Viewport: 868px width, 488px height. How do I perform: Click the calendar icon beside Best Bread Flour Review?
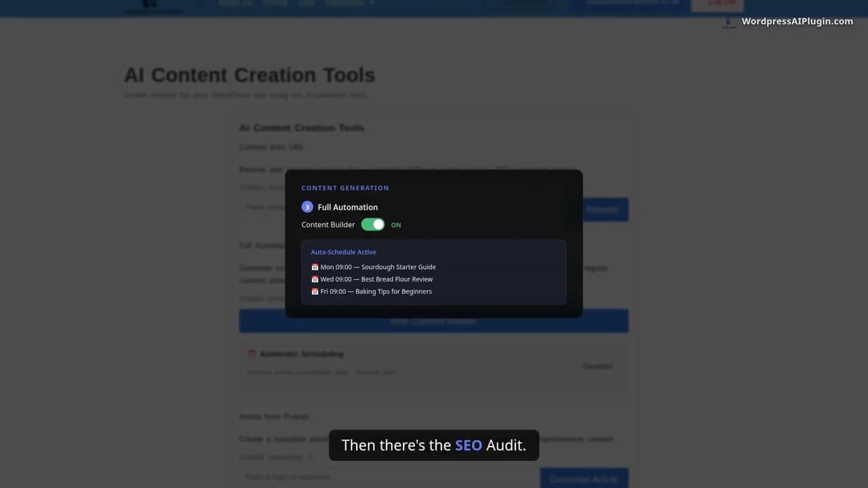[315, 279]
